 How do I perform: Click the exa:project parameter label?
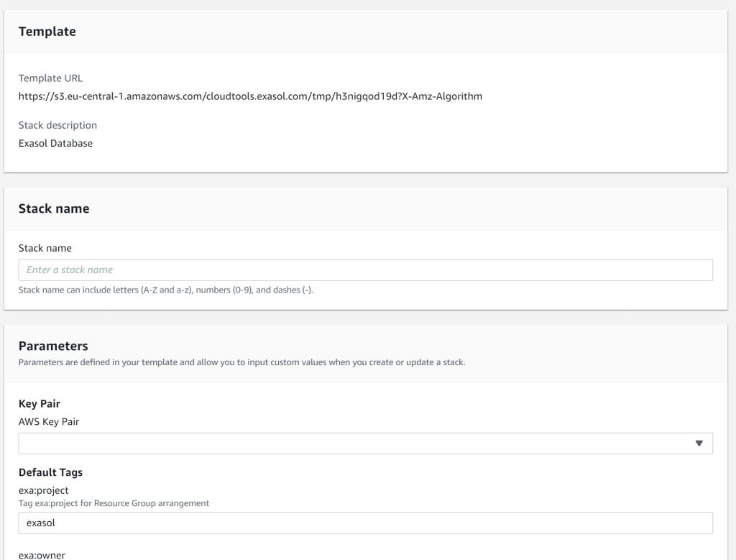(43, 490)
